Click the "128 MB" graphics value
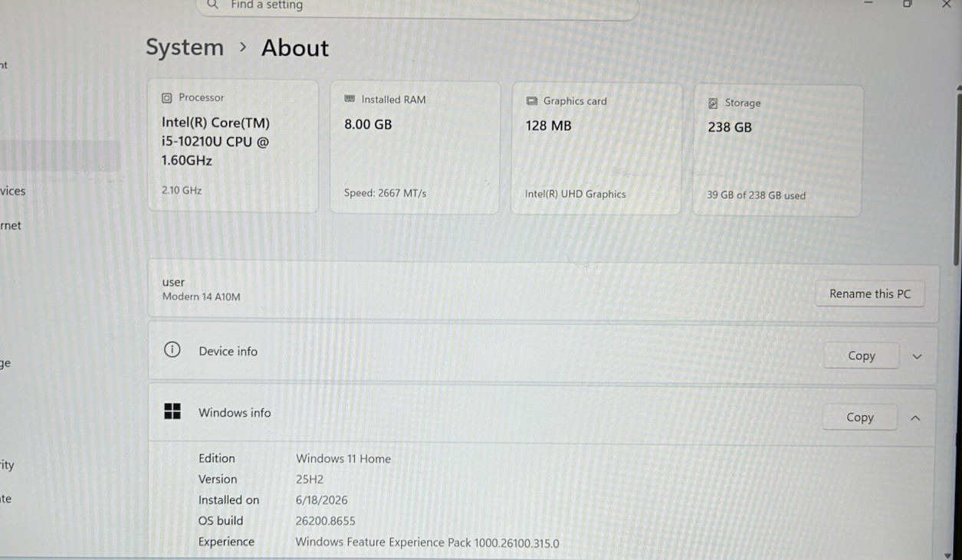Viewport: 962px width, 560px height. coord(548,126)
